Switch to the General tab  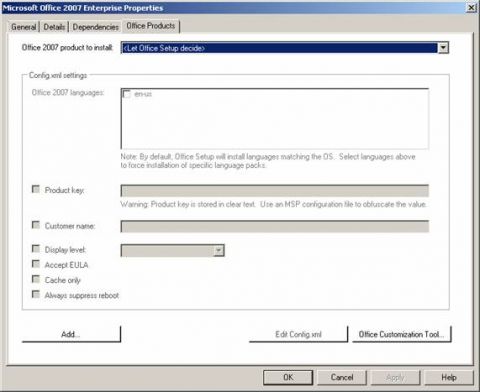coord(23,27)
